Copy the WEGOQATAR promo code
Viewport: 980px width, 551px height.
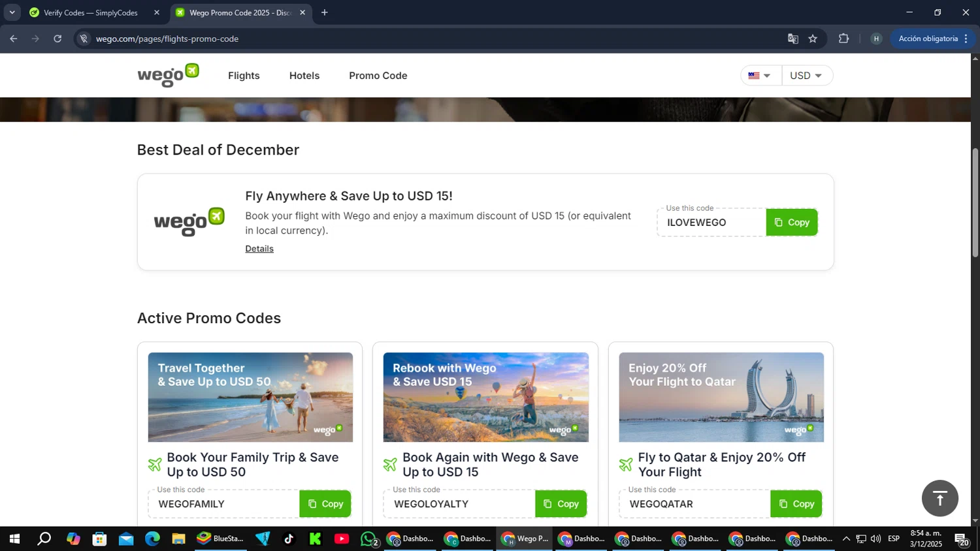coord(796,504)
